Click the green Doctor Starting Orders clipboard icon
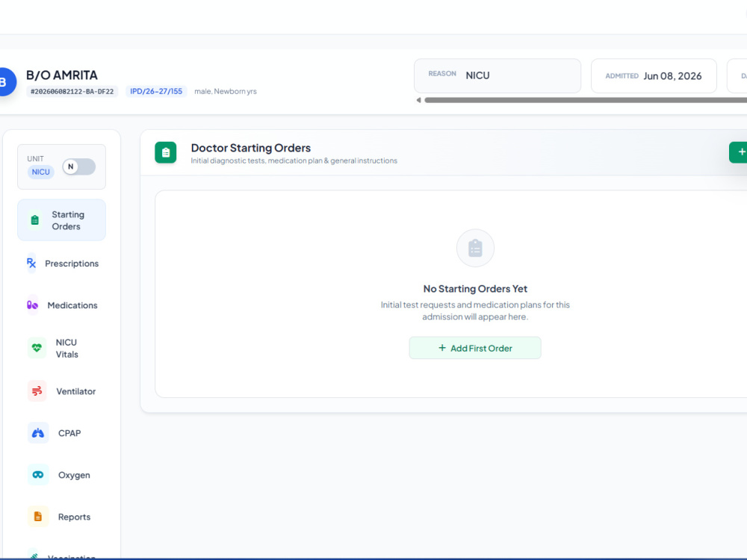The height and width of the screenshot is (560, 747). coord(165,152)
